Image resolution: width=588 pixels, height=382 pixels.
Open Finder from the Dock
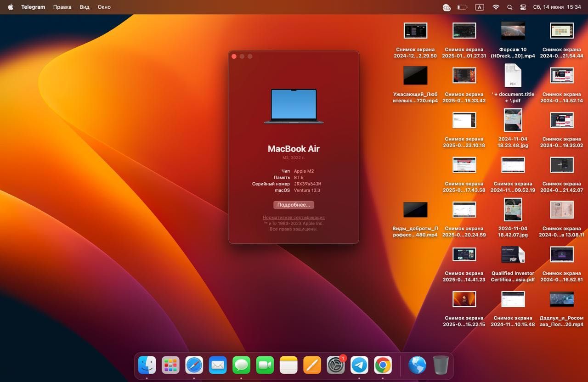[x=147, y=365]
